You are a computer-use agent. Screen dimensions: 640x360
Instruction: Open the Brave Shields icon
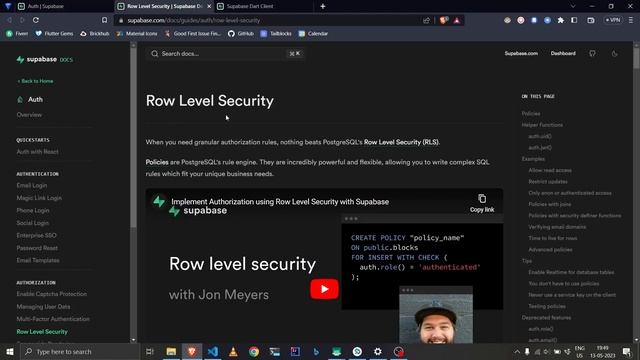[x=444, y=20]
